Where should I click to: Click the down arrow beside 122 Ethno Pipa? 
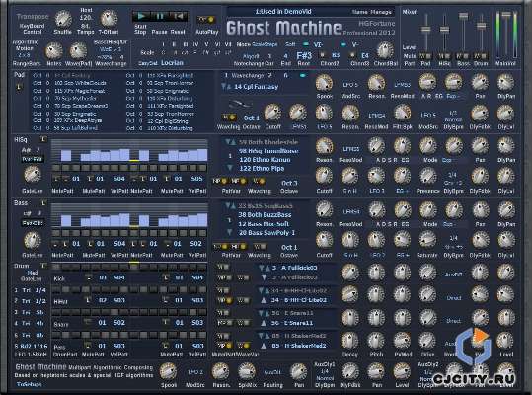230,168
